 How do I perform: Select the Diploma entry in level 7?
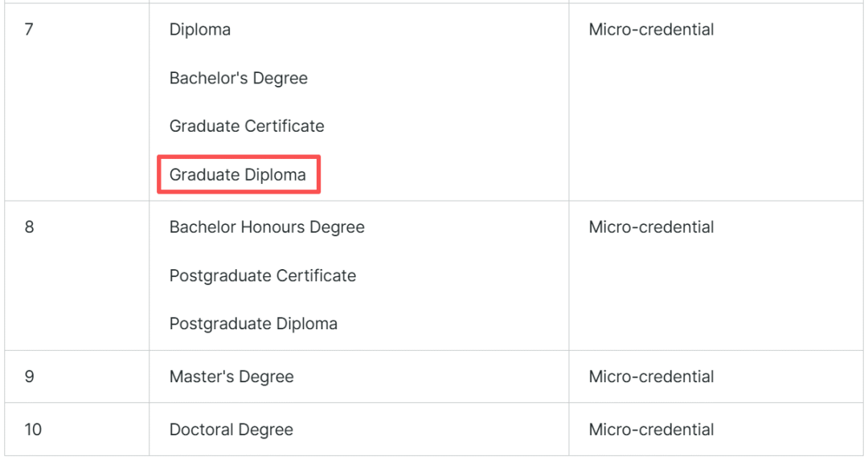coord(200,30)
